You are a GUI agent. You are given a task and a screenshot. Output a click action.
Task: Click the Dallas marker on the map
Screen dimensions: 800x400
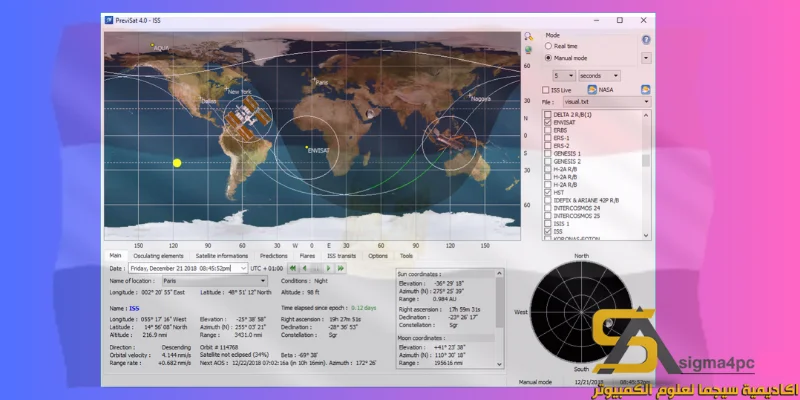(x=201, y=99)
